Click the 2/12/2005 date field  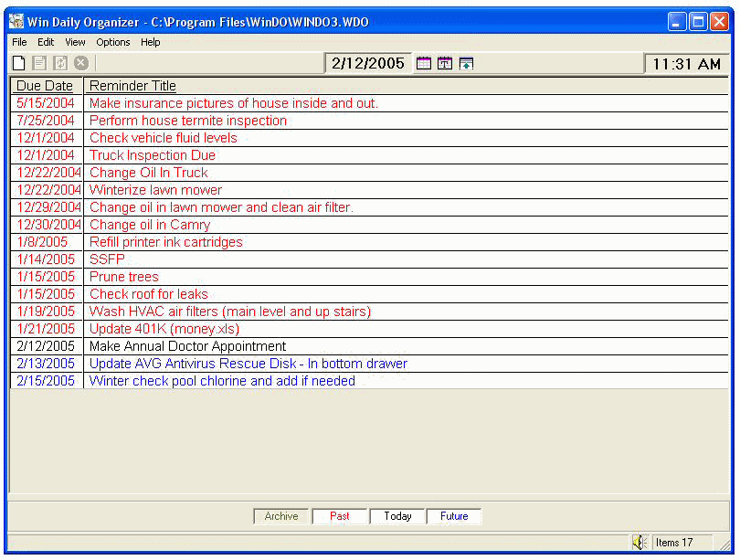368,63
